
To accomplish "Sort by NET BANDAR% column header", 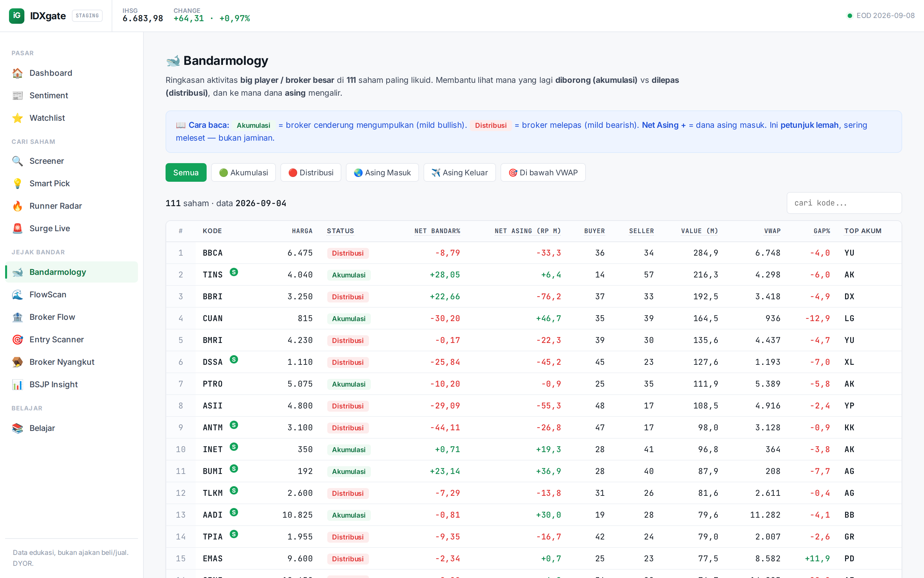I will 437,231.
